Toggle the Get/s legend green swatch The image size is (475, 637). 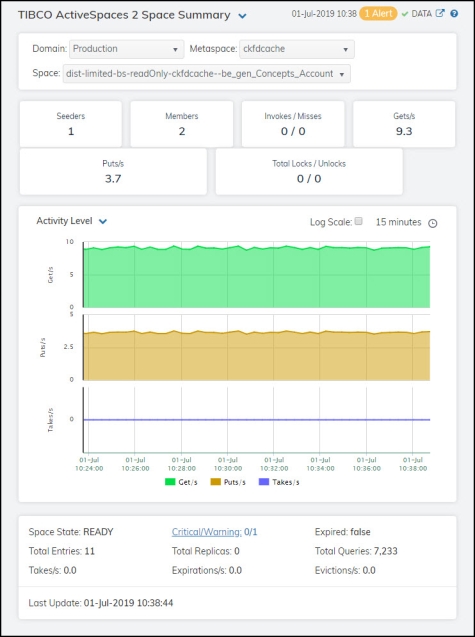point(170,482)
